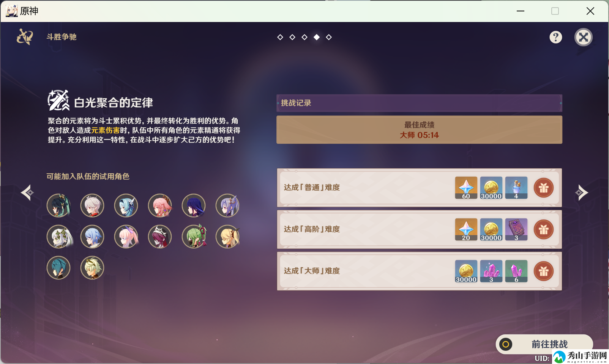Screen dimensions: 609x364
Task: Open the help question mark icon
Action: [x=555, y=37]
